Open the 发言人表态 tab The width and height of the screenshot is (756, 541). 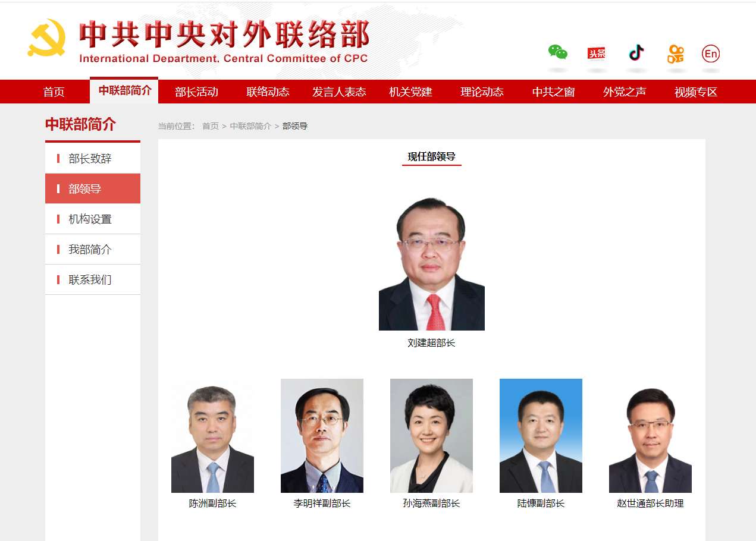339,92
